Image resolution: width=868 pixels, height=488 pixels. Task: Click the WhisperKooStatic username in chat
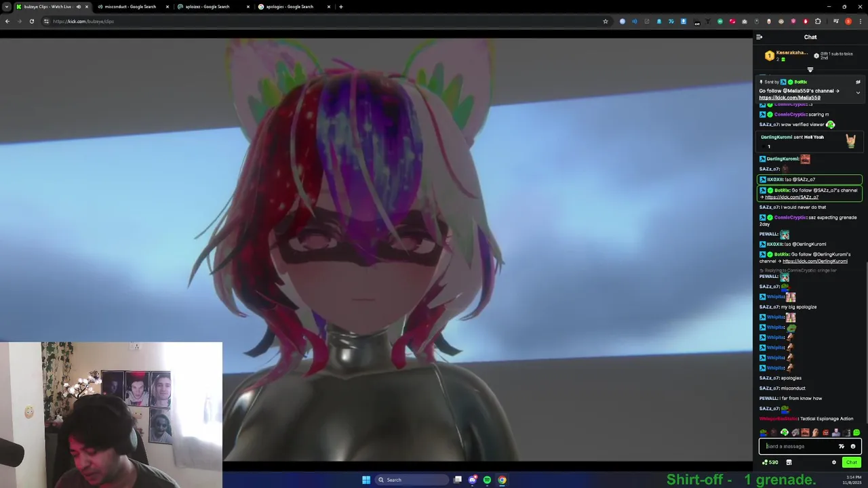(x=778, y=419)
